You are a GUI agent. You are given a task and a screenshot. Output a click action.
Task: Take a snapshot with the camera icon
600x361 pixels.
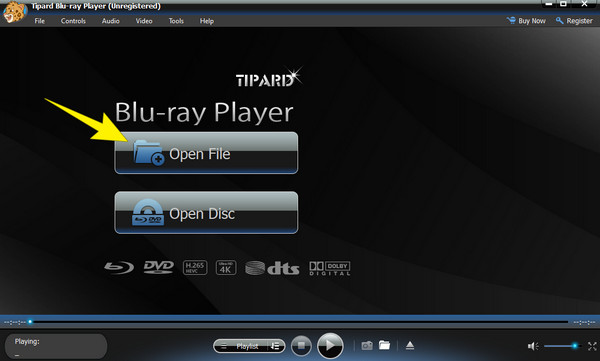[x=367, y=346]
